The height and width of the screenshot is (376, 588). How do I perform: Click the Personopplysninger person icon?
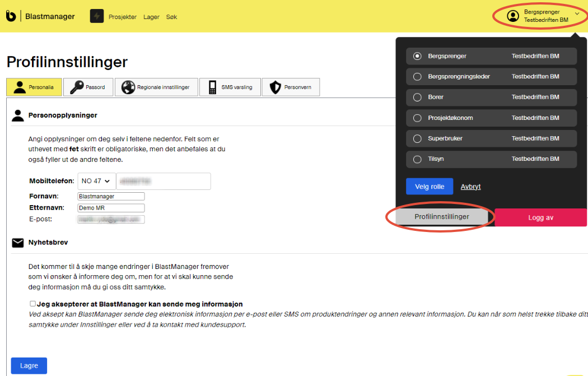(17, 115)
